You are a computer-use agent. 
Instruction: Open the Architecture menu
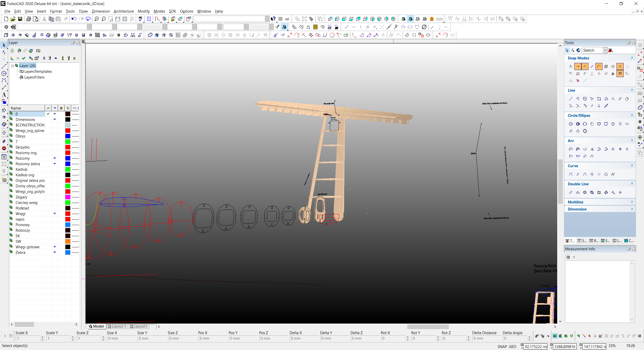click(124, 11)
